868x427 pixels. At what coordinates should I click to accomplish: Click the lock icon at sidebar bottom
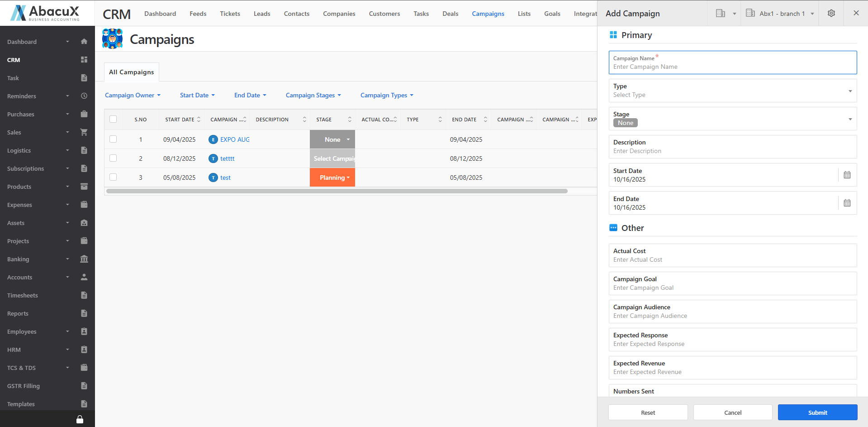pos(80,419)
